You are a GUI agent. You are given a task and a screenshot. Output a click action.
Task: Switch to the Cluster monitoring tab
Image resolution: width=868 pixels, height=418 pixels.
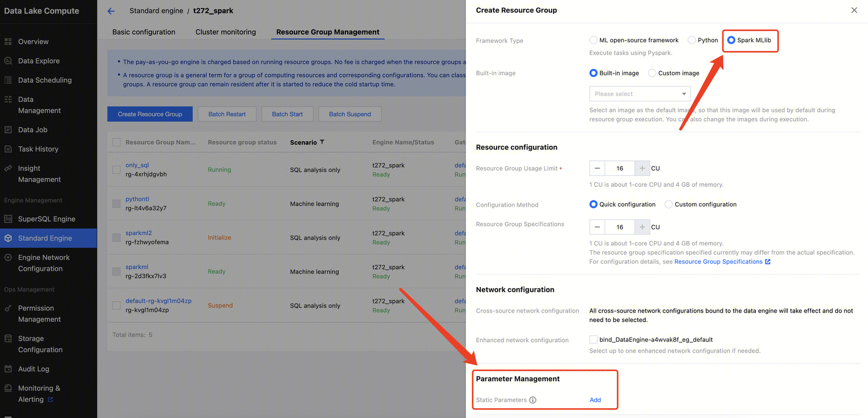click(x=226, y=32)
